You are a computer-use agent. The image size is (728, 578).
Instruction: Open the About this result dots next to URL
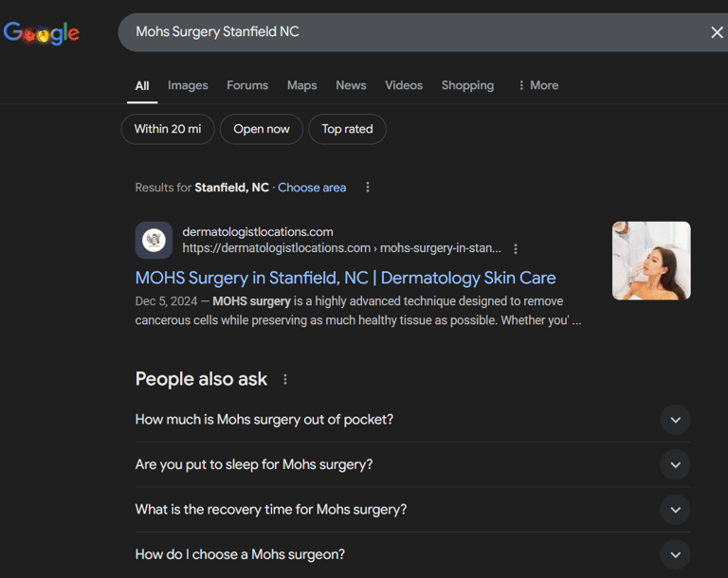coord(516,249)
